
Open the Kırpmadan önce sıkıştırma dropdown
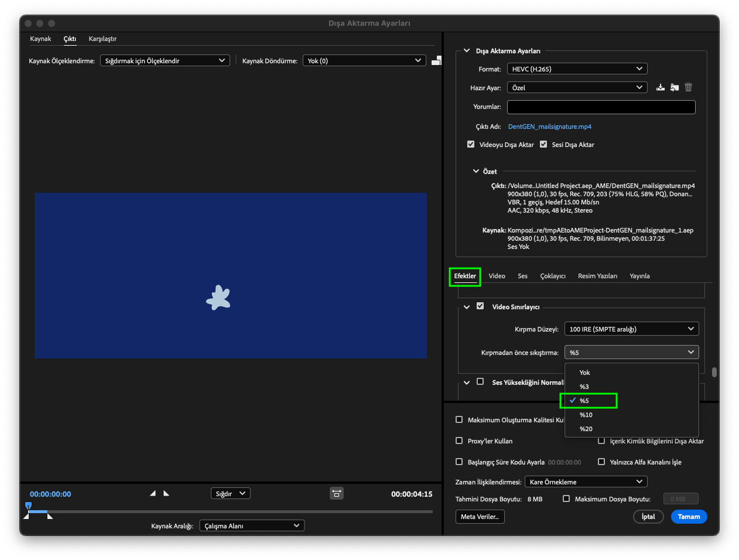631,352
